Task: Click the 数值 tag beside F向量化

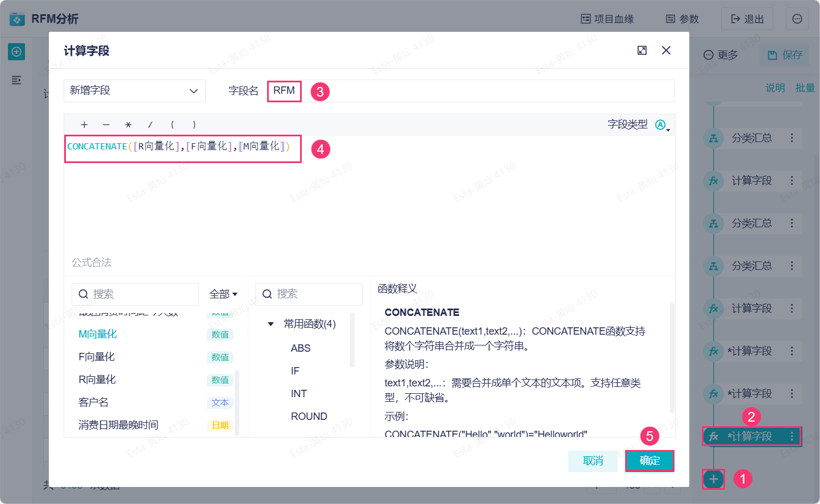Action: pyautogui.click(x=220, y=357)
